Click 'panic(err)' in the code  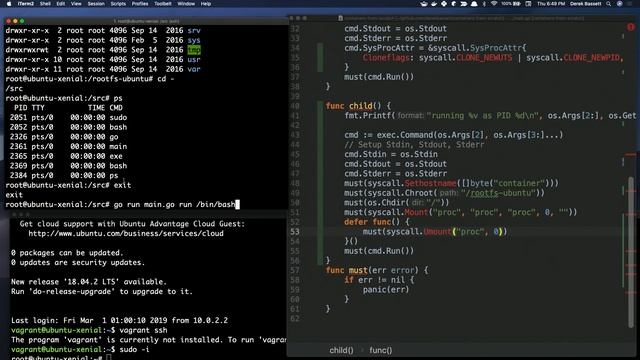coord(386,290)
